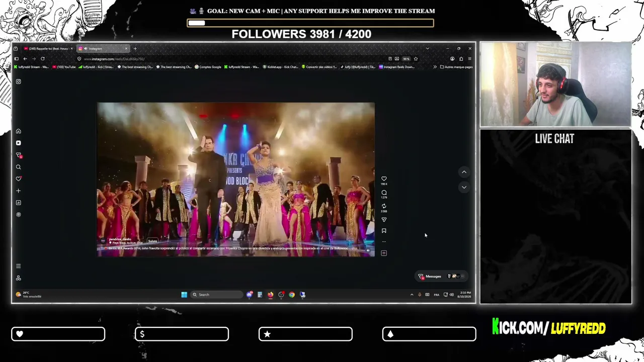The image size is (644, 362).
Task: Go to the previous reel
Action: 464,172
